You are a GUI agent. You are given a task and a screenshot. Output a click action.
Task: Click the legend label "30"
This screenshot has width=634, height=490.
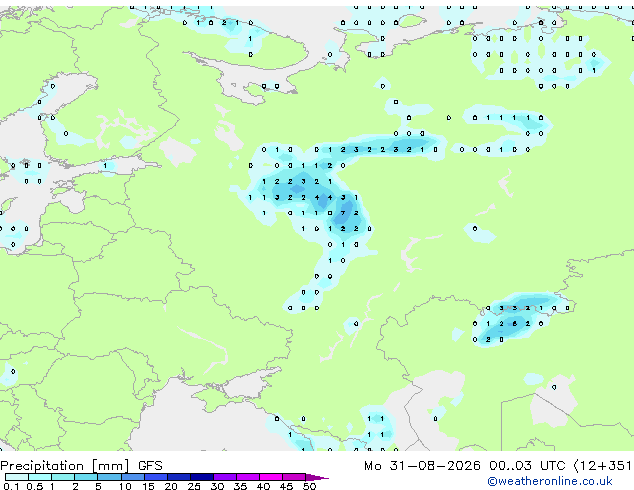coord(217,486)
